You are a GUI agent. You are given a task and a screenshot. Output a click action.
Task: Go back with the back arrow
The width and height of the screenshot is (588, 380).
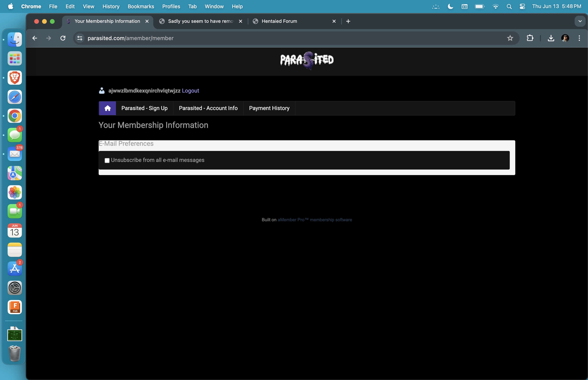[35, 38]
